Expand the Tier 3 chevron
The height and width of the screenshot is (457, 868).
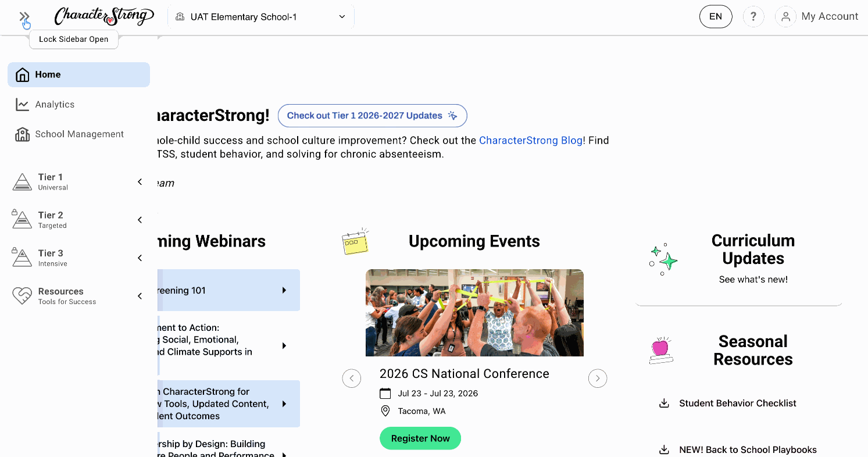pyautogui.click(x=140, y=258)
